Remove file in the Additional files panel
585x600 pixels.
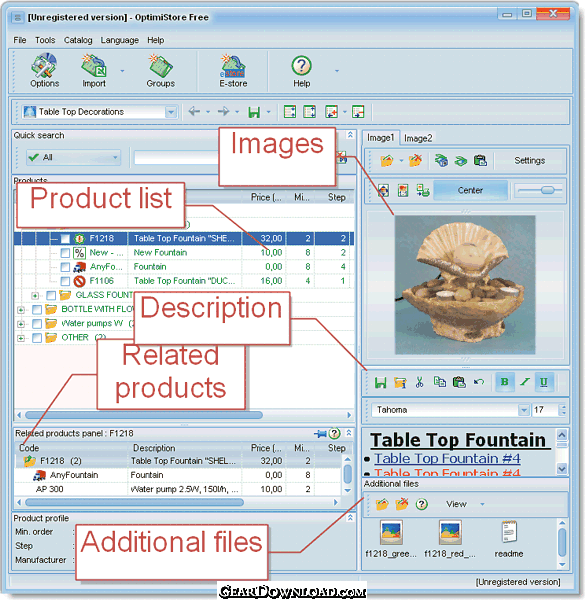402,504
